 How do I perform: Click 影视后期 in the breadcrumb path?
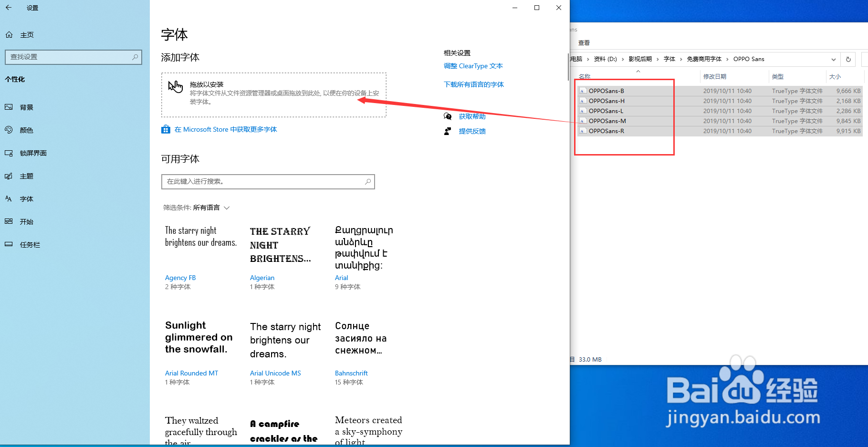click(x=640, y=59)
